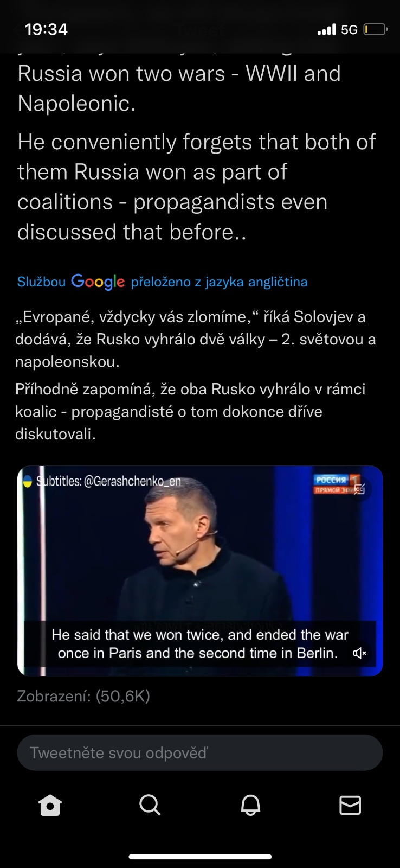
Task: Tap the battery indicator in status bar
Action: click(375, 29)
